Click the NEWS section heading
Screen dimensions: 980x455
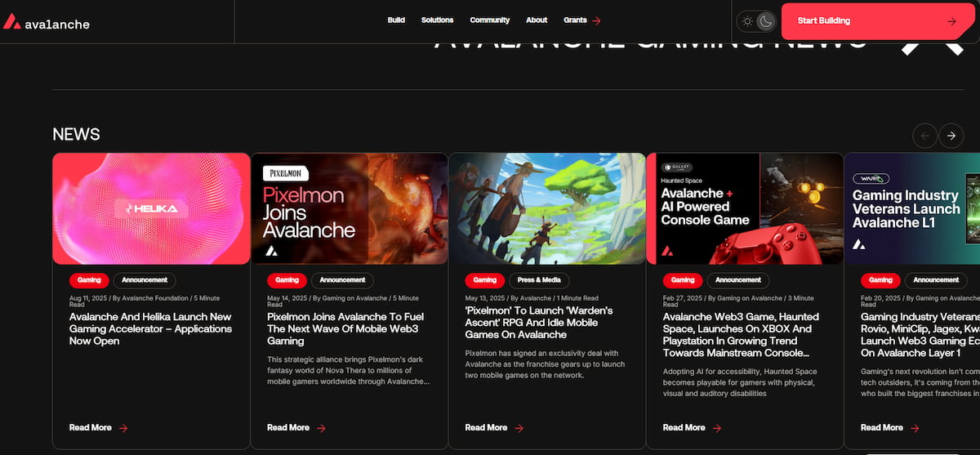(x=76, y=135)
